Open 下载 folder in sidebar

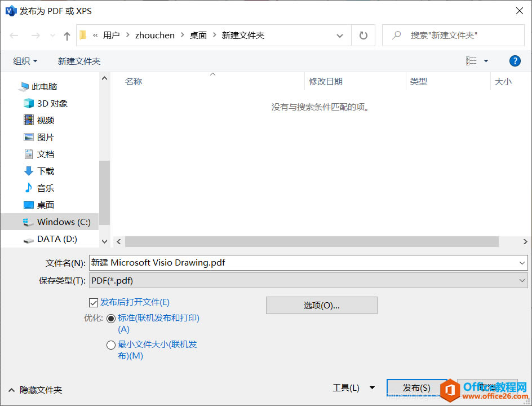click(39, 171)
